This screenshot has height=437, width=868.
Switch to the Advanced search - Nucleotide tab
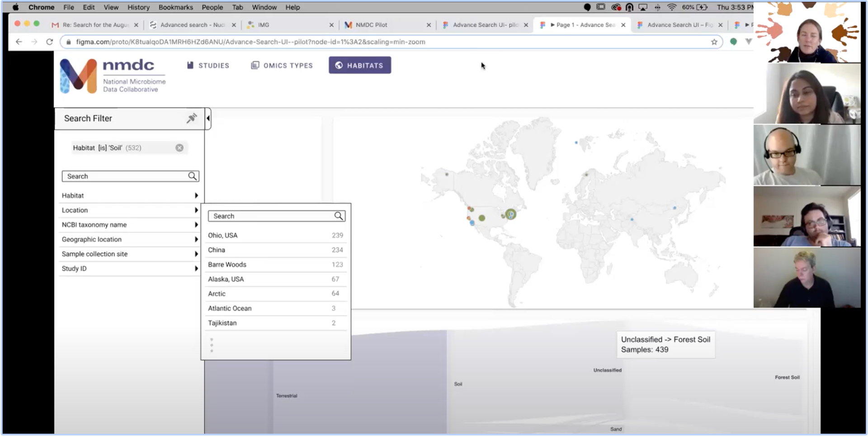[x=193, y=25]
